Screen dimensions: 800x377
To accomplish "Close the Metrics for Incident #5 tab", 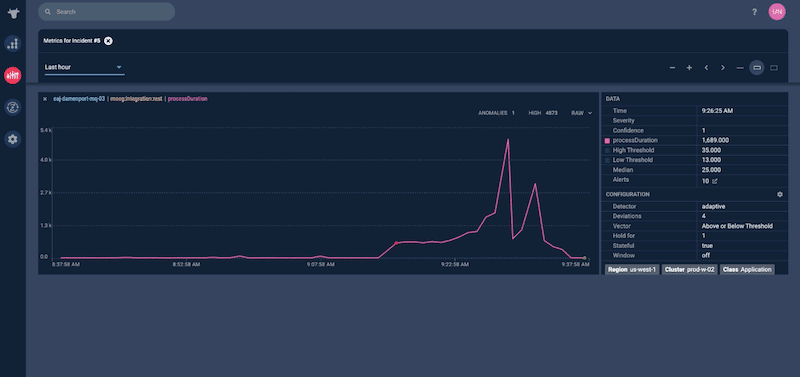I will tap(108, 41).
